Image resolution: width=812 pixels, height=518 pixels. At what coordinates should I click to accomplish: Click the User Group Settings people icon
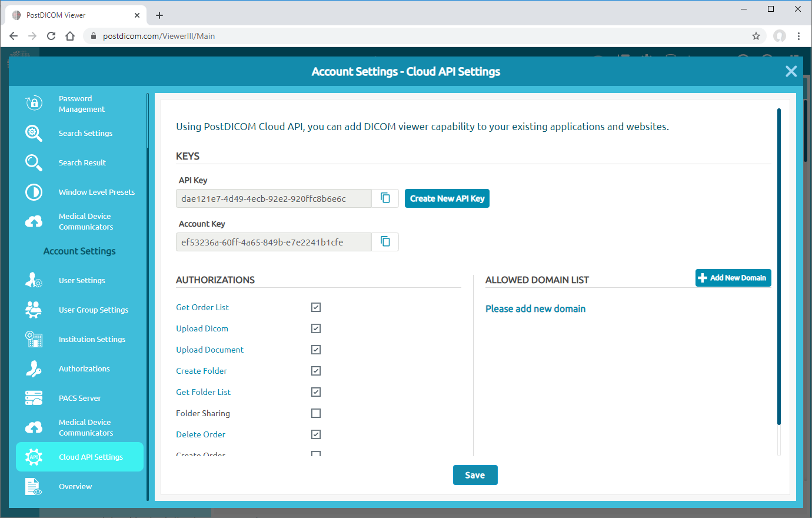coord(34,310)
